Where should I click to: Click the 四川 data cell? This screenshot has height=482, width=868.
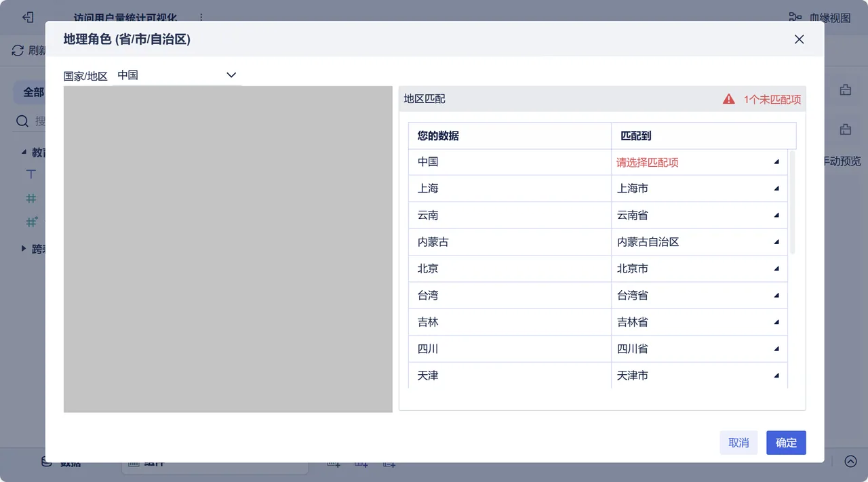(509, 349)
